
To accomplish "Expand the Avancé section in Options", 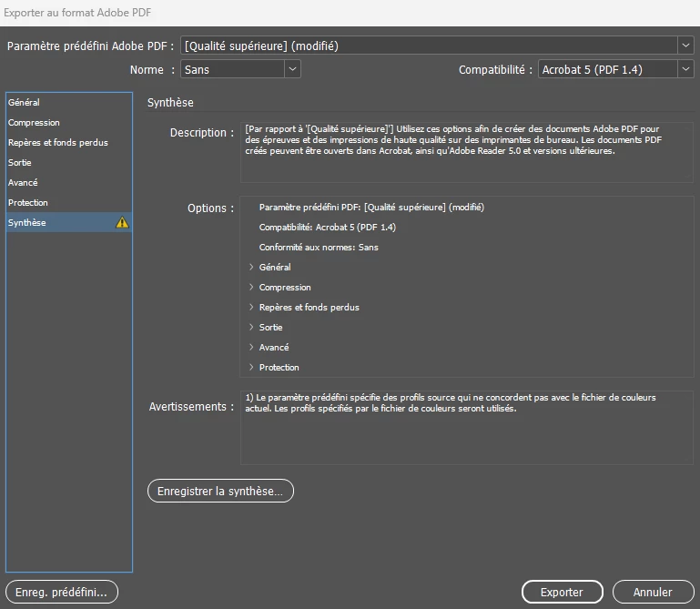I will (251, 348).
